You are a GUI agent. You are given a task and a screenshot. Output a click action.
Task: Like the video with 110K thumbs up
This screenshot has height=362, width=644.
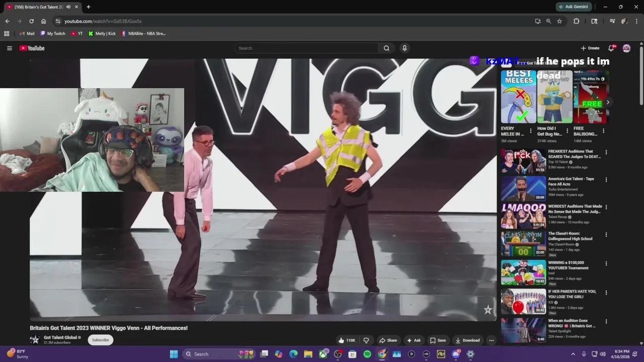tap(347, 340)
